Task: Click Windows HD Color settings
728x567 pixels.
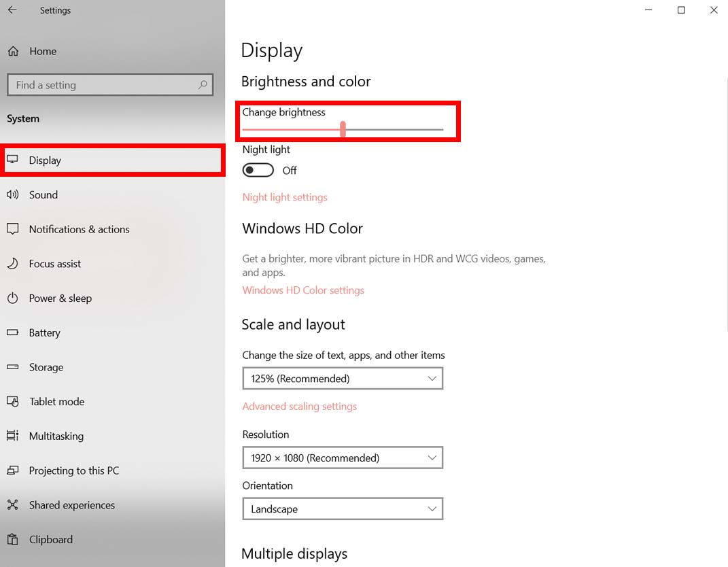Action: [x=303, y=290]
